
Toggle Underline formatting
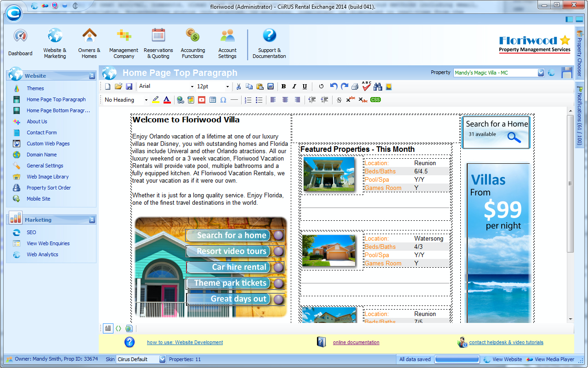(305, 86)
